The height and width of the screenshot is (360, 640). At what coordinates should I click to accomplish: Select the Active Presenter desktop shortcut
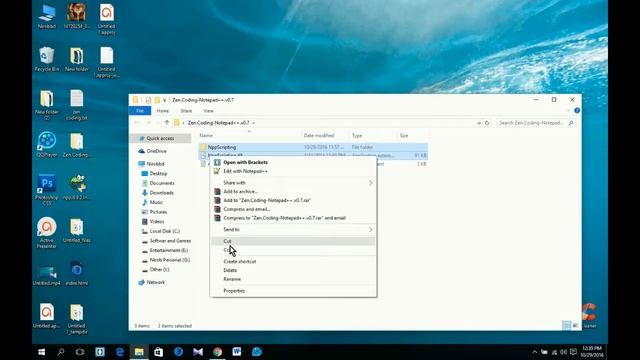tap(47, 233)
